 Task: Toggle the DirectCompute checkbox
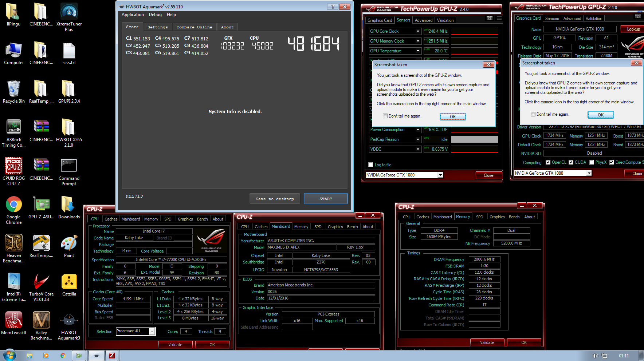tap(612, 162)
